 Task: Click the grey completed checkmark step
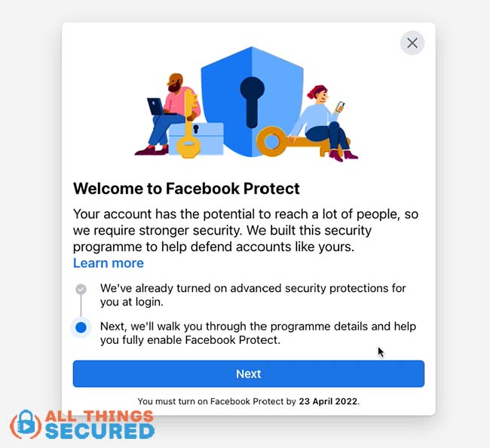point(81,289)
